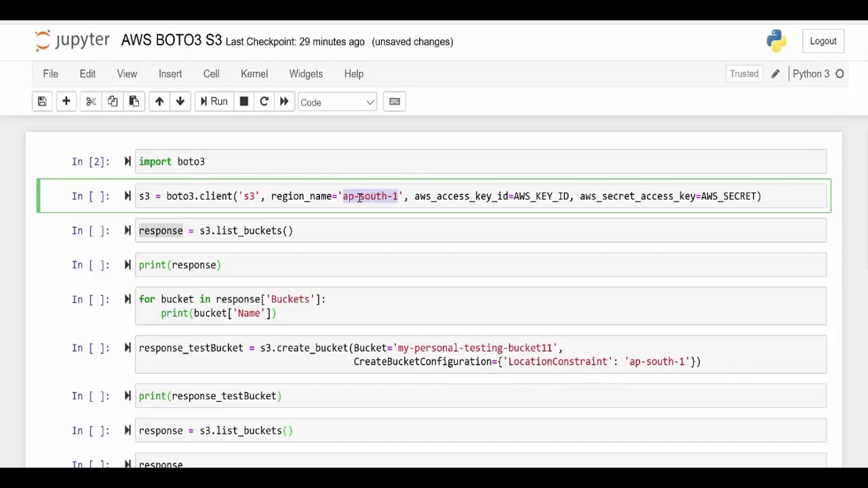Restart the kernel icon
The height and width of the screenshot is (488, 868).
point(264,102)
